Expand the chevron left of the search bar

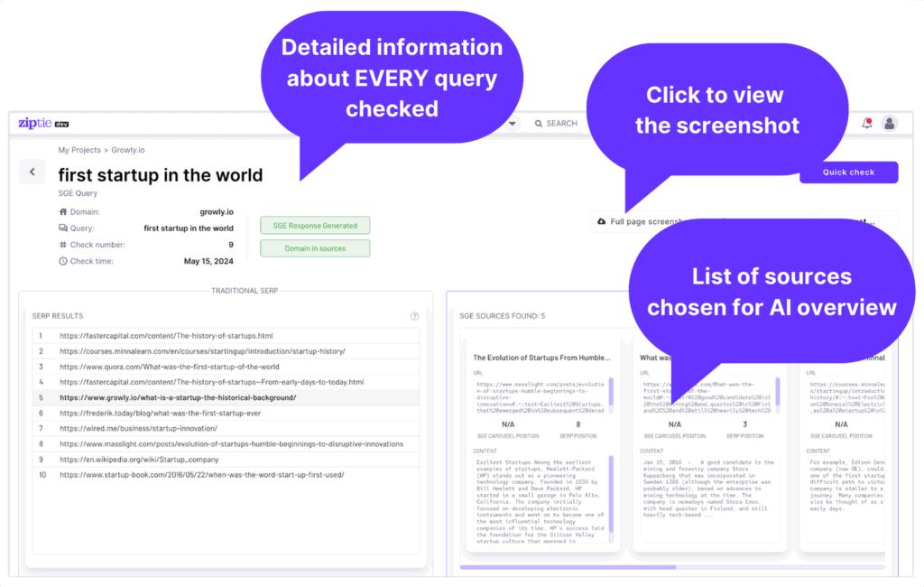point(513,123)
